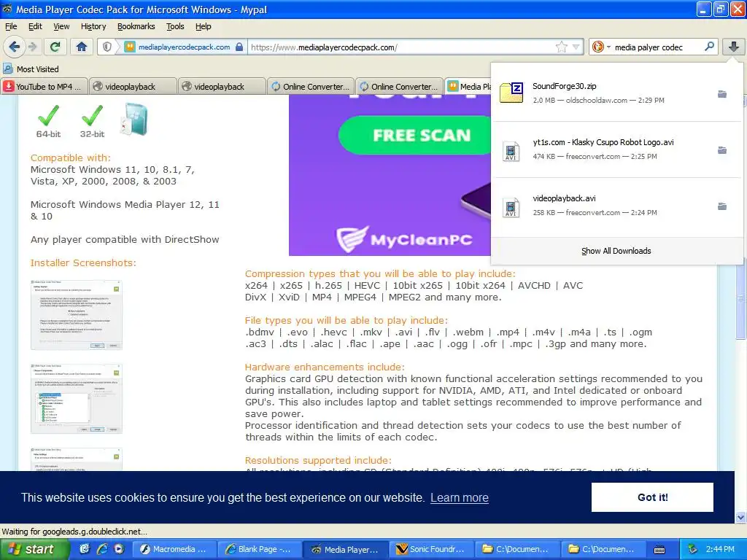Open the View menu
This screenshot has width=747, height=560.
(61, 27)
